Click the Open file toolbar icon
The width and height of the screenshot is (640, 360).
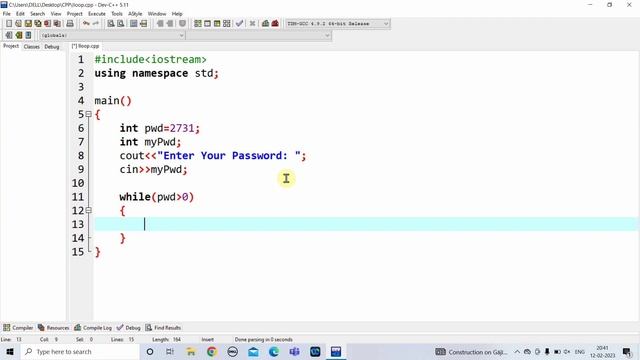18,24
